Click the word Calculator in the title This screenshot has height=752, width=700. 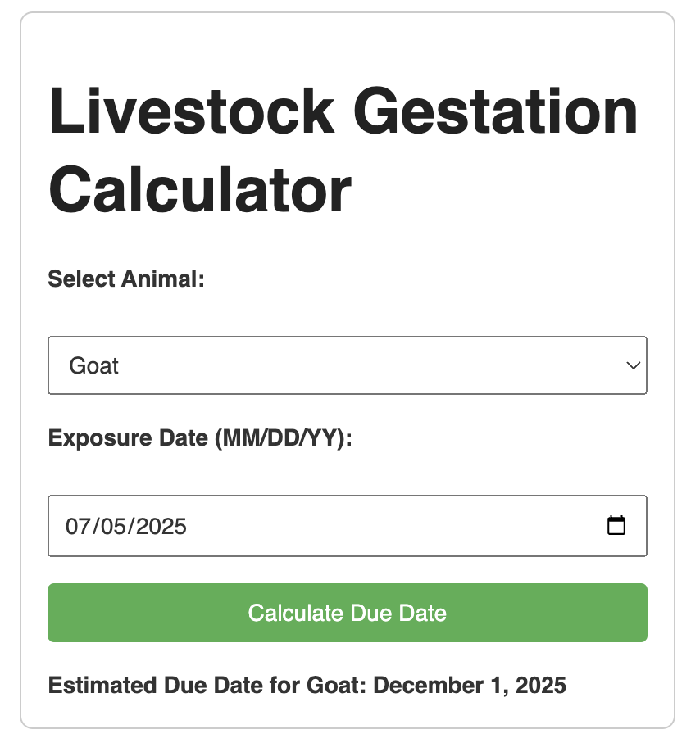click(x=200, y=190)
